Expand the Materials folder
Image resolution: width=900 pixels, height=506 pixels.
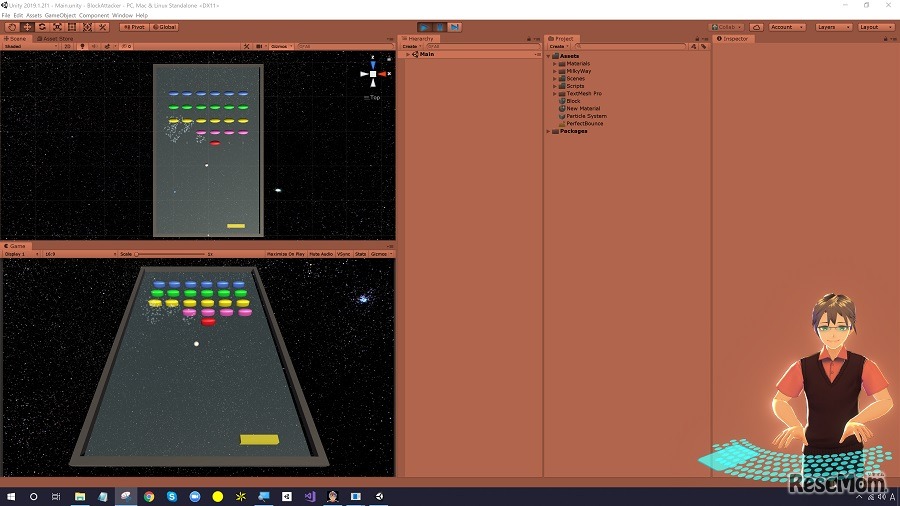[x=555, y=64]
